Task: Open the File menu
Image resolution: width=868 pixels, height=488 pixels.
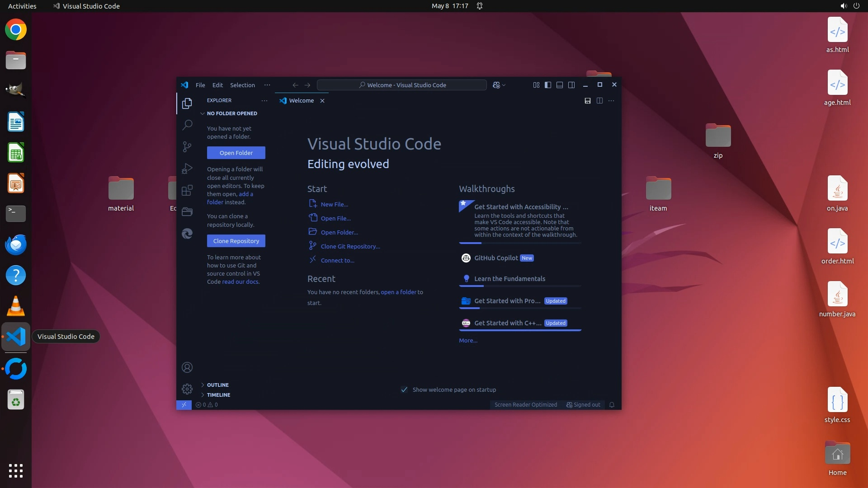Action: [200, 85]
